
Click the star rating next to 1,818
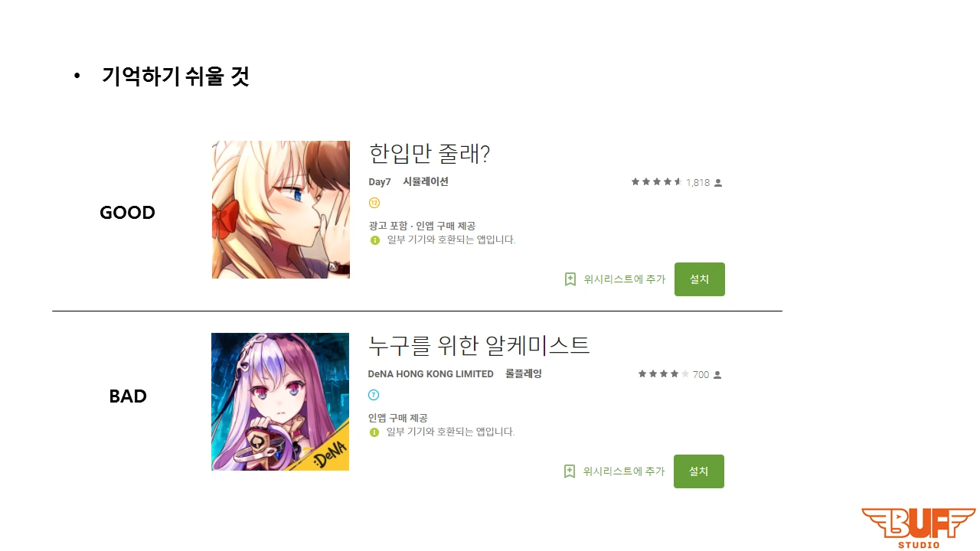point(656,182)
